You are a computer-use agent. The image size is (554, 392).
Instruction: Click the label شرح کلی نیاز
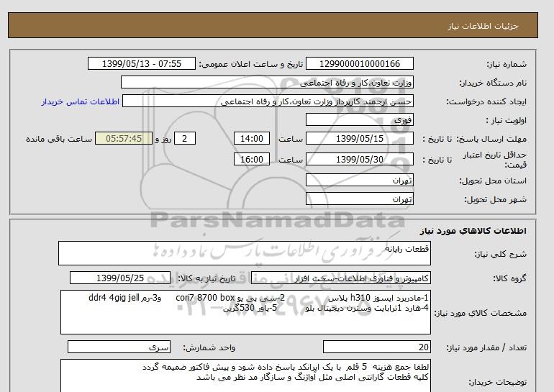pos(500,254)
